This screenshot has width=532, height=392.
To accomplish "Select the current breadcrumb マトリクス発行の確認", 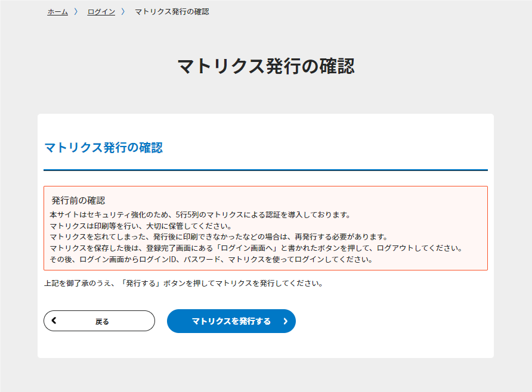I will tap(172, 12).
